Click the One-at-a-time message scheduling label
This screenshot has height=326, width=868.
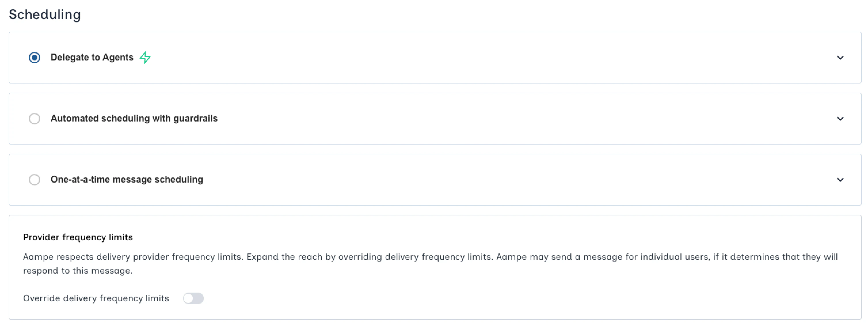[x=126, y=180]
